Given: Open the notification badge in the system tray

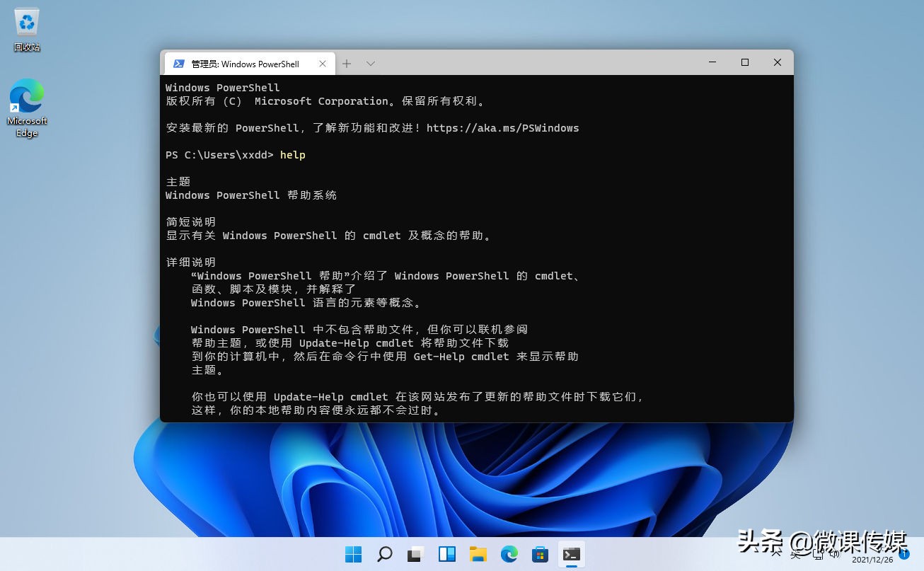Looking at the screenshot, I should (904, 554).
